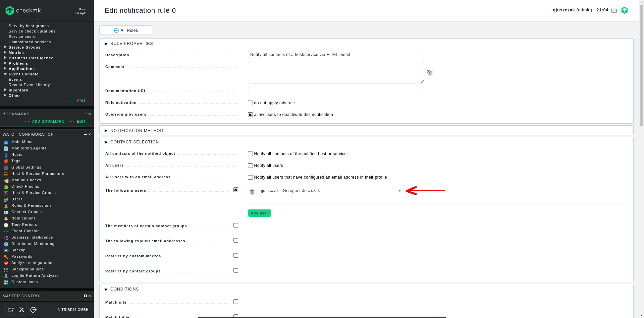Click the checkmk logo in the header
This screenshot has height=318, width=644.
point(23,11)
